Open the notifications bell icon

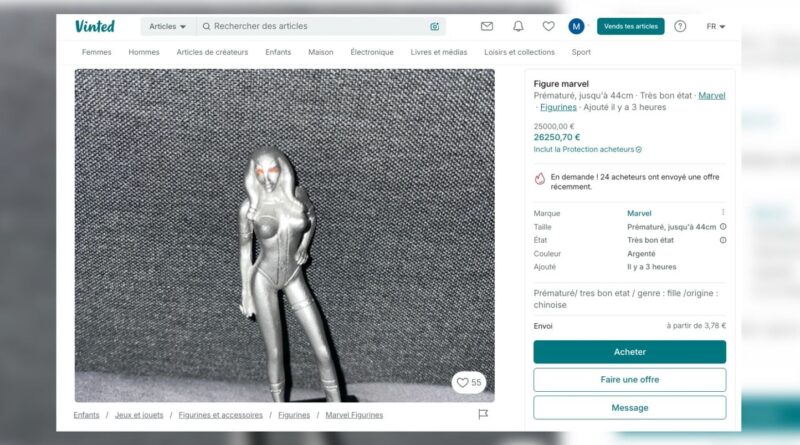(518, 26)
